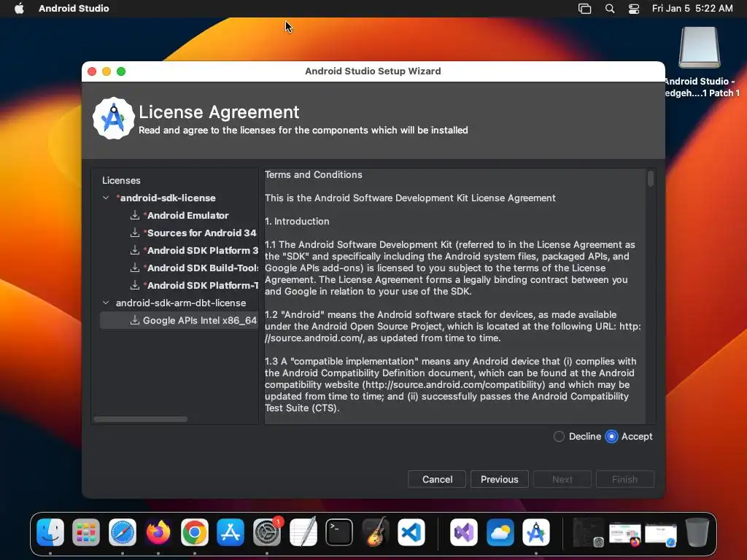
Task: Click the disabled Finish button
Action: [x=624, y=479]
